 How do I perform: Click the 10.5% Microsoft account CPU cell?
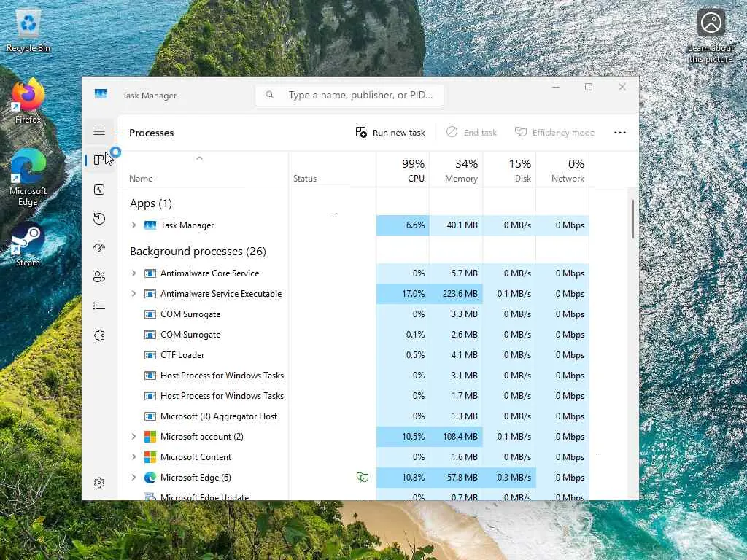point(403,437)
